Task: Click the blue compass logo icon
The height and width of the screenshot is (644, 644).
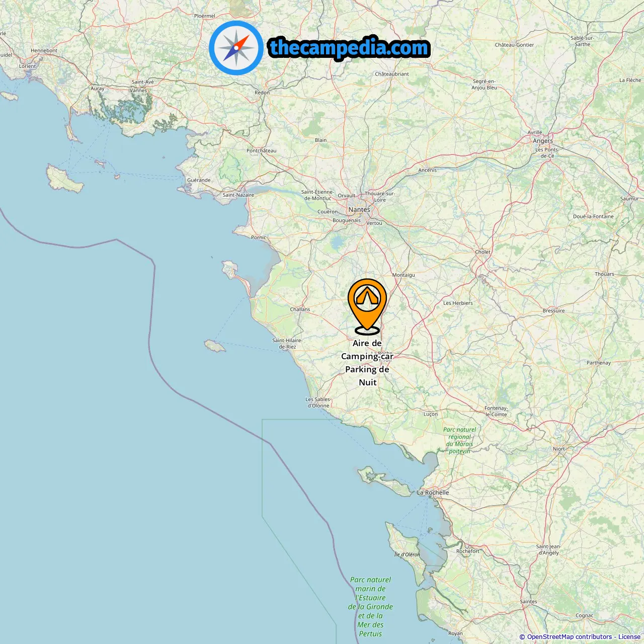Action: point(236,48)
